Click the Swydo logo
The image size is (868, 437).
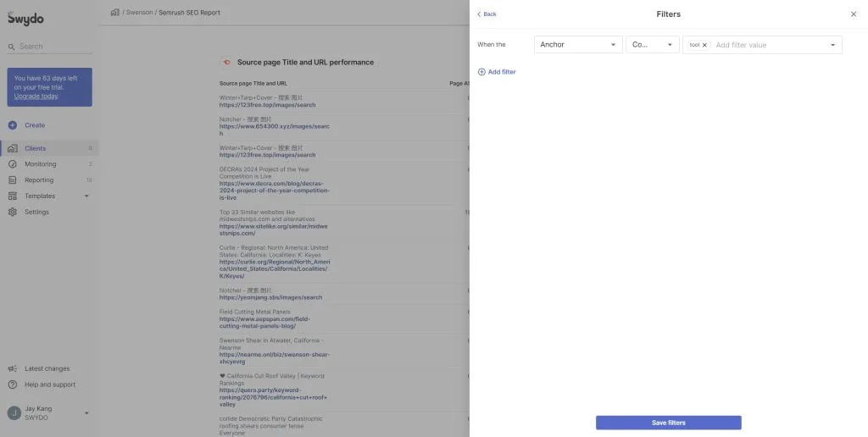(x=25, y=19)
